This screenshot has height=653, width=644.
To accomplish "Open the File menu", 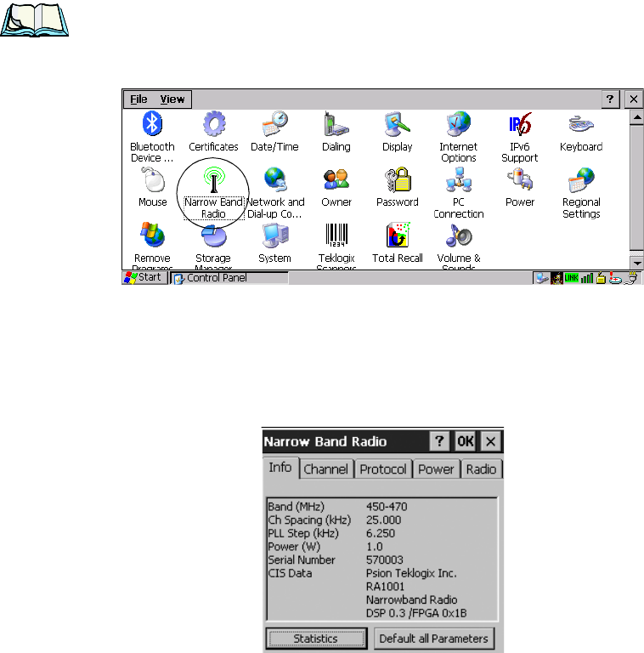I will click(138, 99).
